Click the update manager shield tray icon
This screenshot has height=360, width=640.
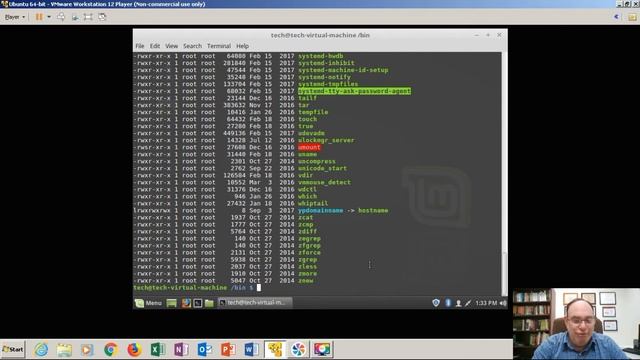pos(436,303)
